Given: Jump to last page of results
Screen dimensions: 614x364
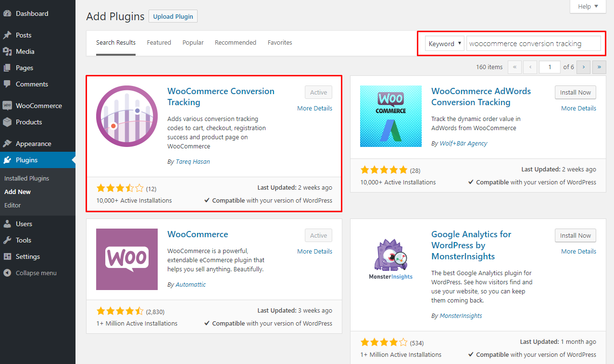Looking at the screenshot, I should tap(599, 67).
